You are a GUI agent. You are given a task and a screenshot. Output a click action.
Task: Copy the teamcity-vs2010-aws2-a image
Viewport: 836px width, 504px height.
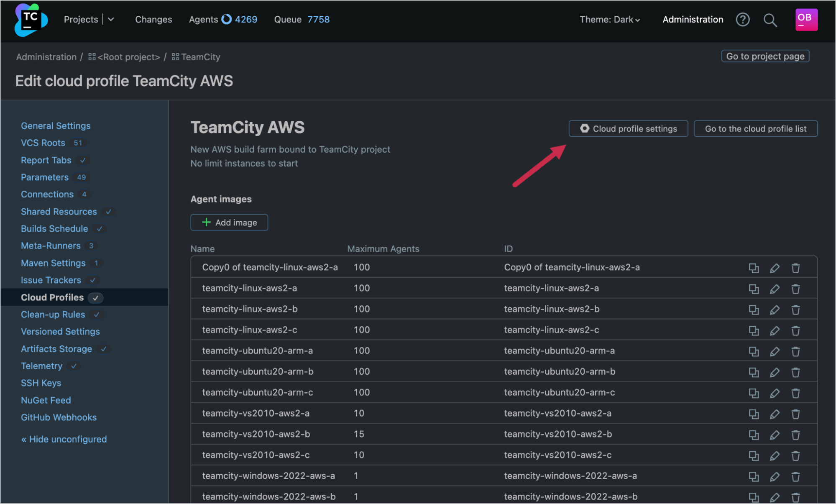point(754,414)
